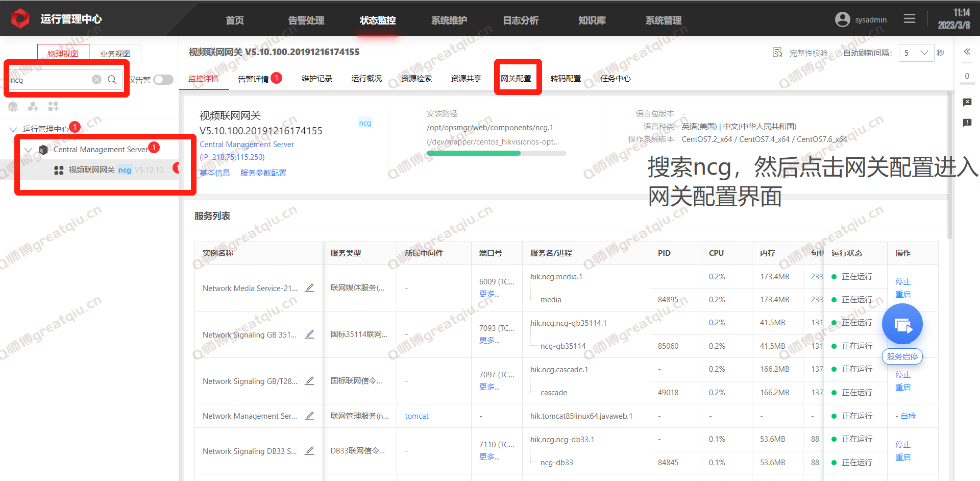Edit the Network Media Service instance name
This screenshot has width=980, height=481.
[310, 288]
